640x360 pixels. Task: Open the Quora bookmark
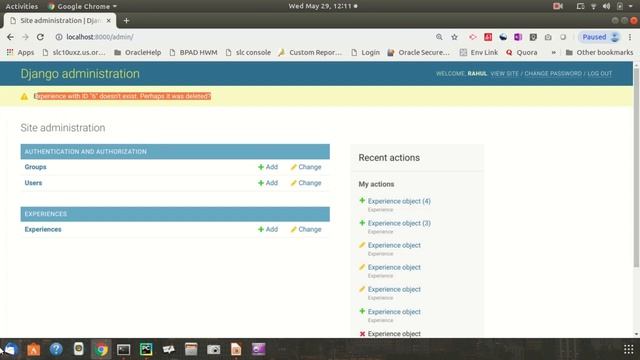click(522, 52)
